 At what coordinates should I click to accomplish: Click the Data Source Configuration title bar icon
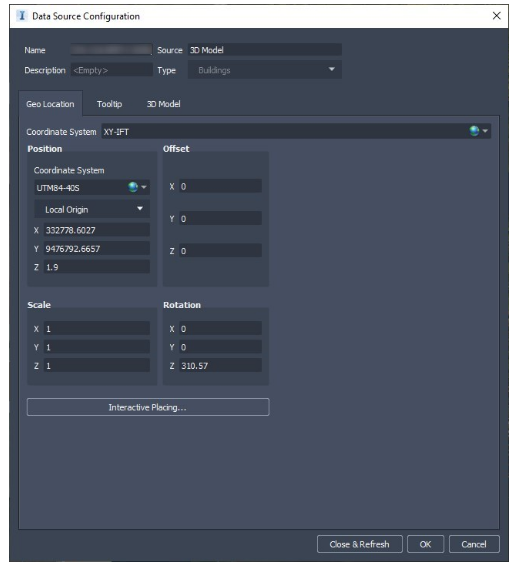[22, 16]
